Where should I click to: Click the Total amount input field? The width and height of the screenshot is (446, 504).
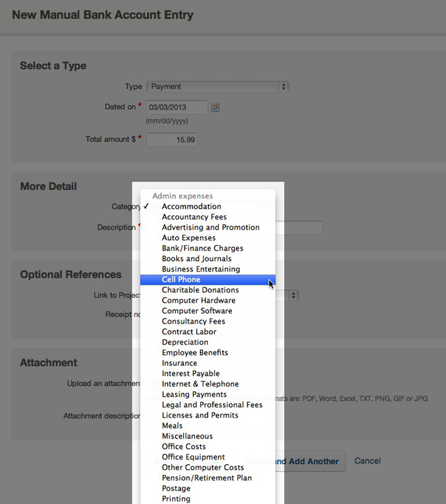tap(171, 140)
